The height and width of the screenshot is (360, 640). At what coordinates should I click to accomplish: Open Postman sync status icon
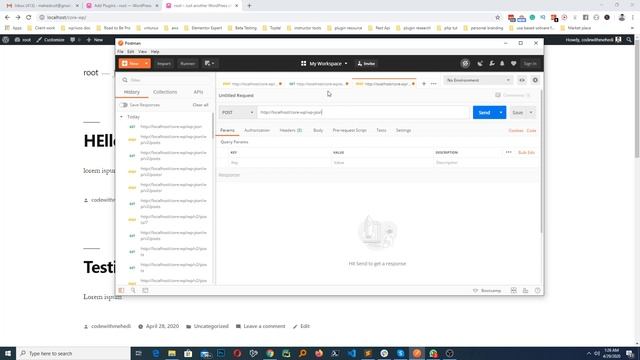click(465, 64)
